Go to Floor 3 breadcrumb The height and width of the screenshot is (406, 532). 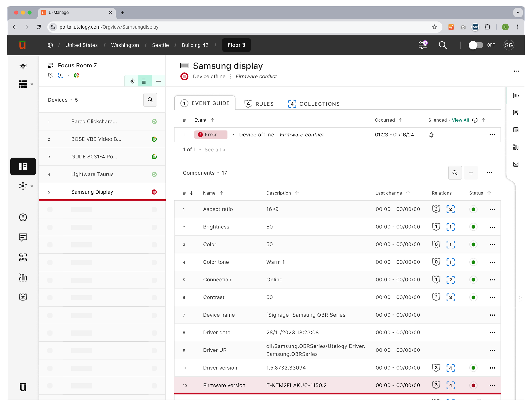tap(236, 45)
